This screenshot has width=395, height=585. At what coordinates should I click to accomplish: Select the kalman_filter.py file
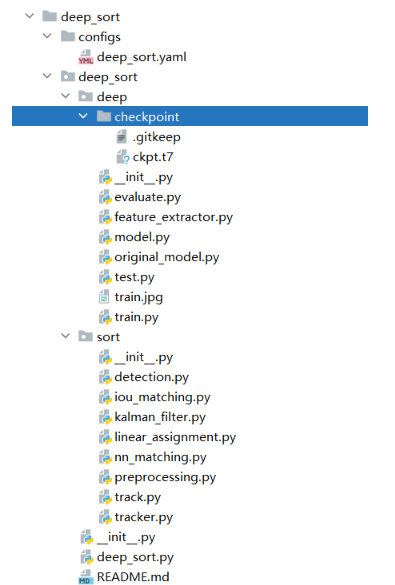(160, 417)
